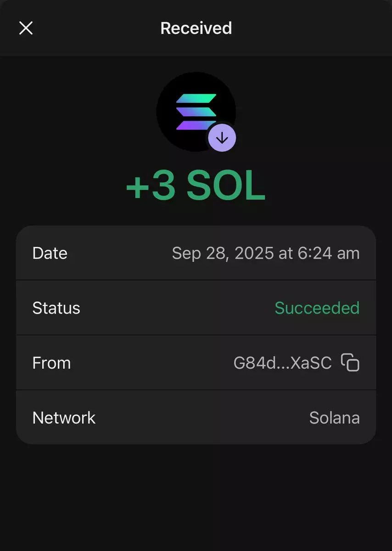Select the From label
The image size is (392, 551).
[x=51, y=363]
